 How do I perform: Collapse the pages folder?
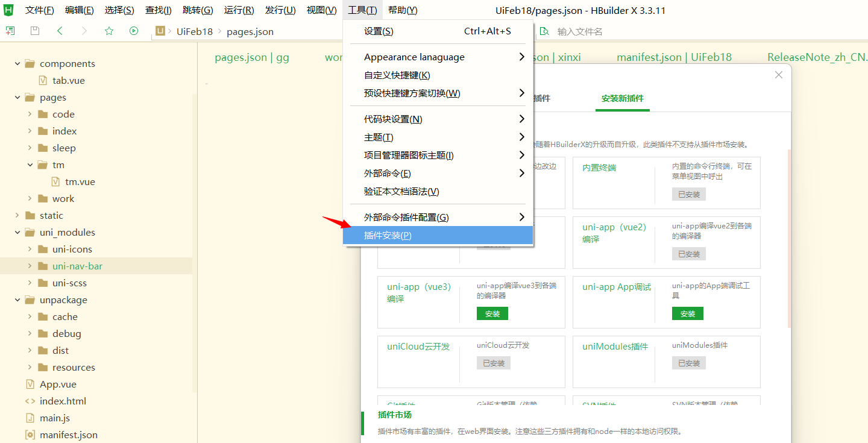pyautogui.click(x=17, y=97)
